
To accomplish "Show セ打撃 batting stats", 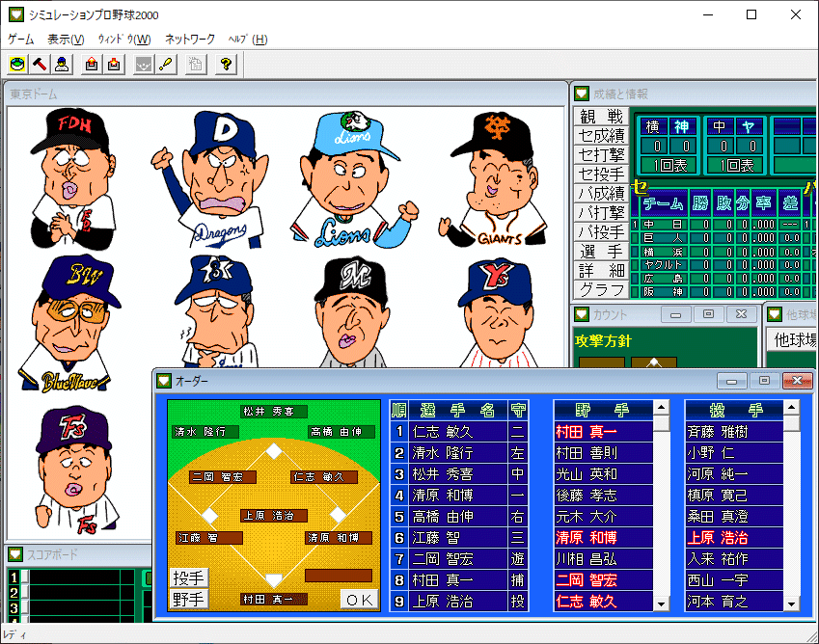I will tap(601, 155).
